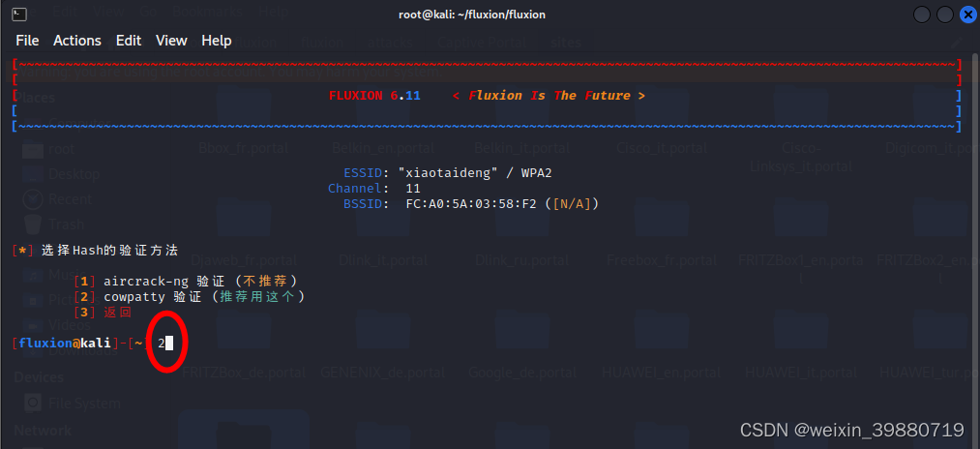Image resolution: width=980 pixels, height=449 pixels.
Task: Select Captive Portal breadcrumb in file manager
Action: pos(481,43)
